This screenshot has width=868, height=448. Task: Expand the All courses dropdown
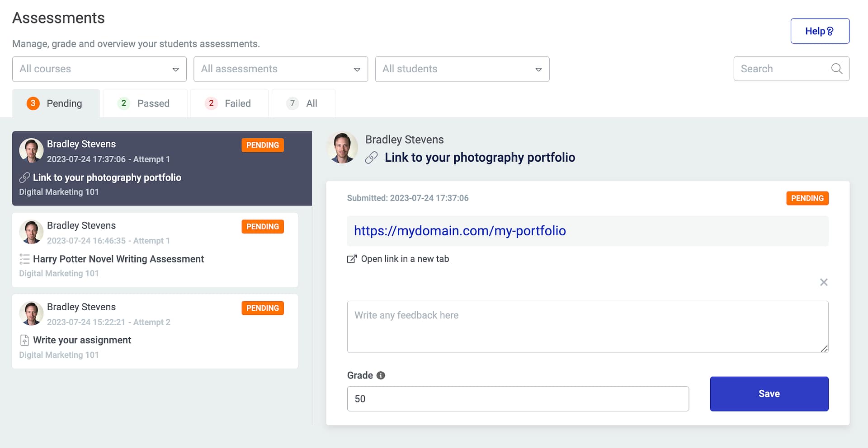click(x=99, y=69)
